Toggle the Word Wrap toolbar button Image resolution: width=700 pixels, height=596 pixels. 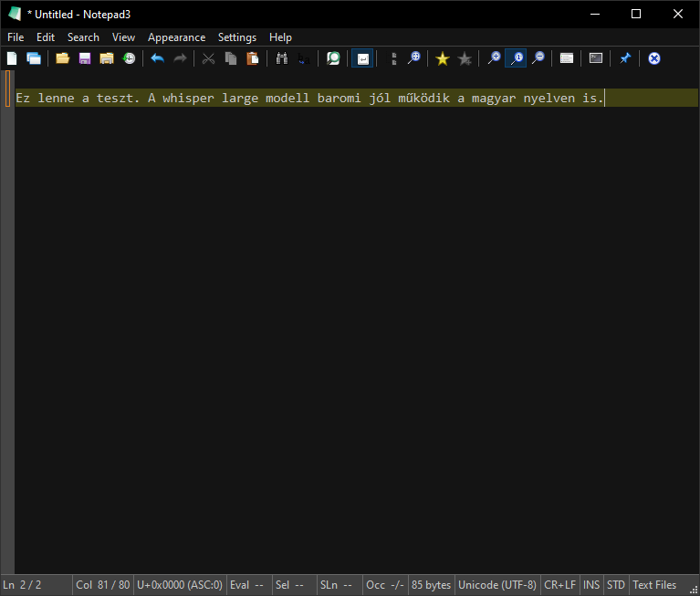click(362, 58)
